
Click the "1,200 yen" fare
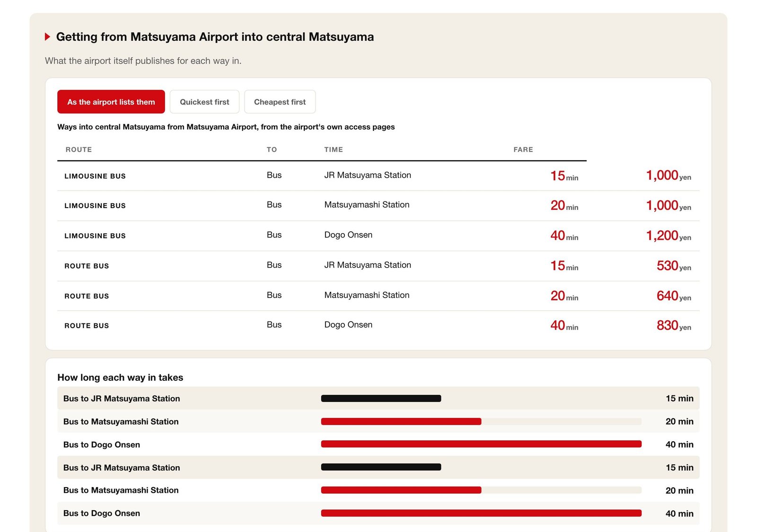pos(669,235)
